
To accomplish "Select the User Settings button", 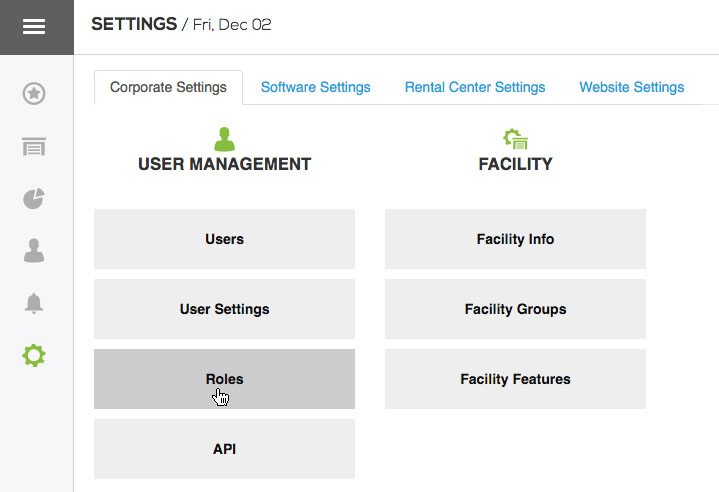I will (x=224, y=309).
